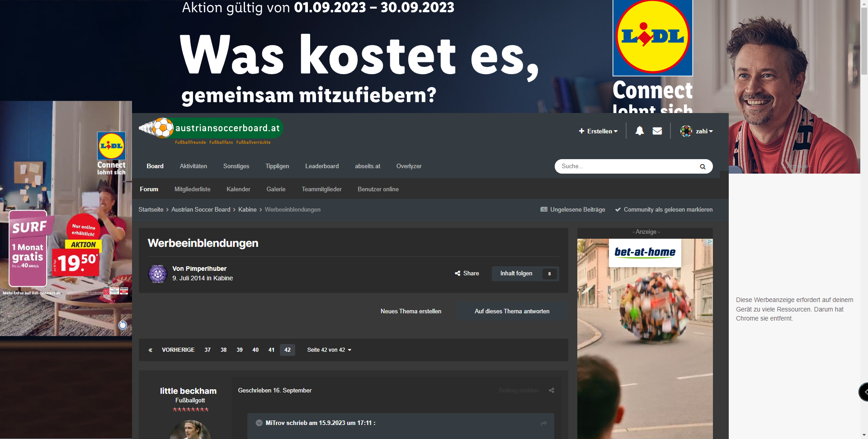868x439 pixels.
Task: Open the Benutzer online sub-tab
Action: [x=378, y=189]
